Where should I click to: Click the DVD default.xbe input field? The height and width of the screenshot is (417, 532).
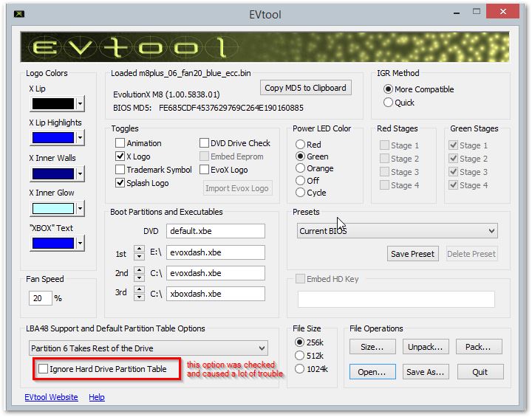(x=216, y=231)
